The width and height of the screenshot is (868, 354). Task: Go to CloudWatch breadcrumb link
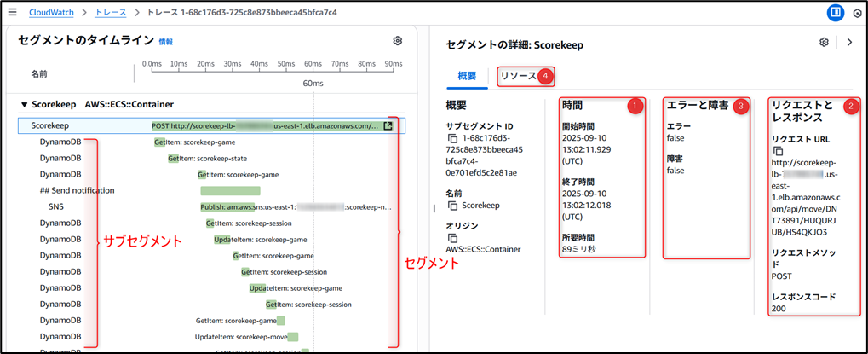point(50,13)
